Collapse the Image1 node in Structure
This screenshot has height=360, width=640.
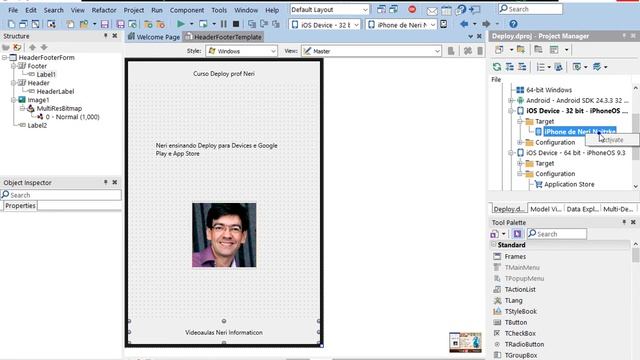click(13, 100)
